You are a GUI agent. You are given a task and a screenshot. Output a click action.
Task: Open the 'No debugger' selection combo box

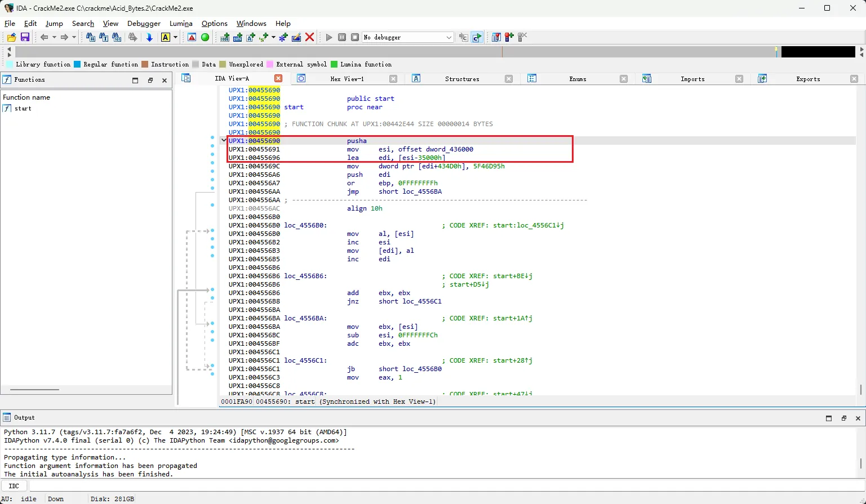pos(408,37)
